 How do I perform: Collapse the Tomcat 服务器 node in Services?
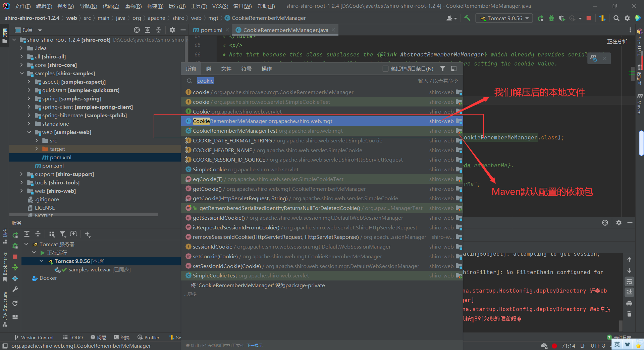tap(26, 244)
